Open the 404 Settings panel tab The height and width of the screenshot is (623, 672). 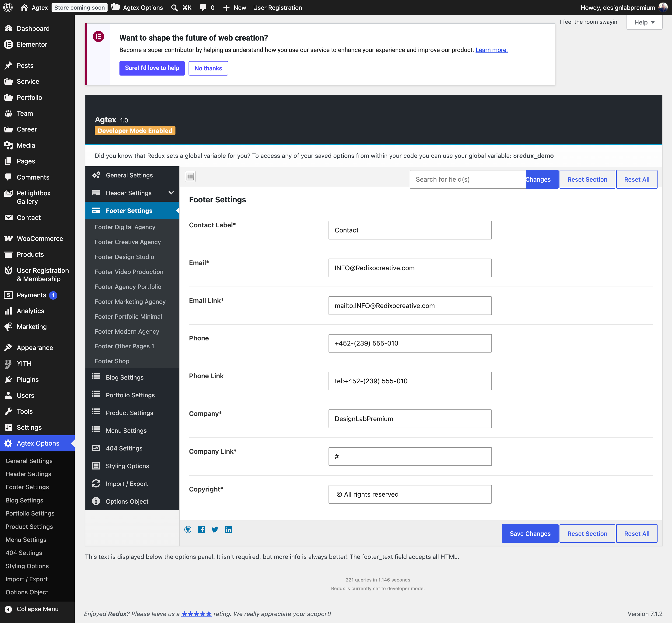tap(132, 448)
